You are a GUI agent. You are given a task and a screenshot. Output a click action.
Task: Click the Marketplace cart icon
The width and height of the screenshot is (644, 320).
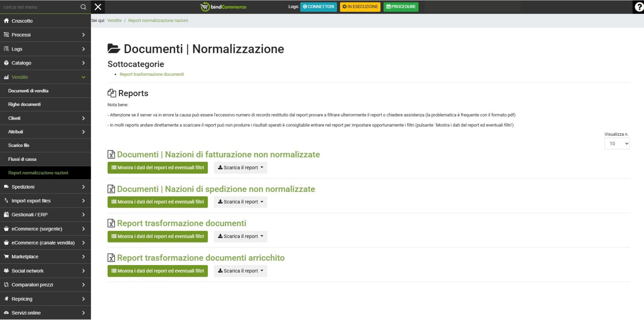pos(6,257)
